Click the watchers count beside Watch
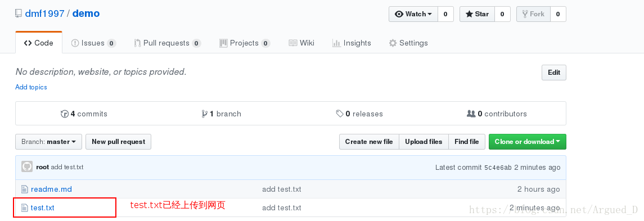This screenshot has width=644, height=221. click(x=445, y=14)
